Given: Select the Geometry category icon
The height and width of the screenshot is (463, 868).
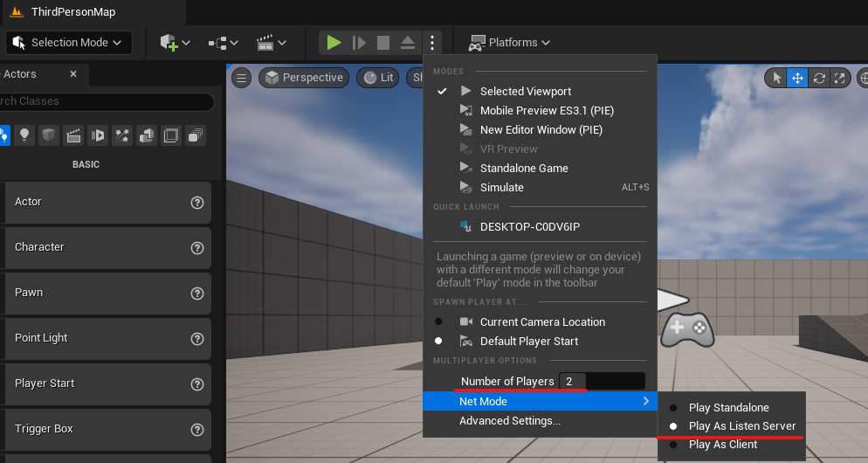Looking at the screenshot, I should coord(147,135).
